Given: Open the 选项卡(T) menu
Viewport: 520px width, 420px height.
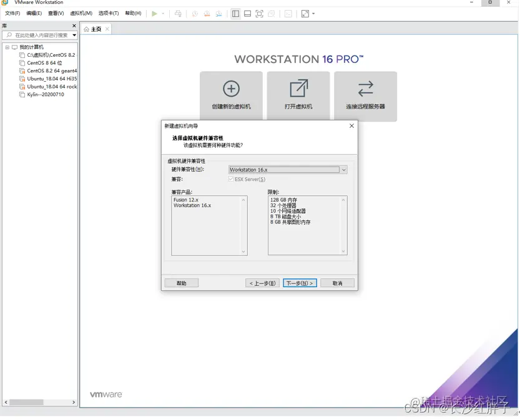Looking at the screenshot, I should (109, 13).
